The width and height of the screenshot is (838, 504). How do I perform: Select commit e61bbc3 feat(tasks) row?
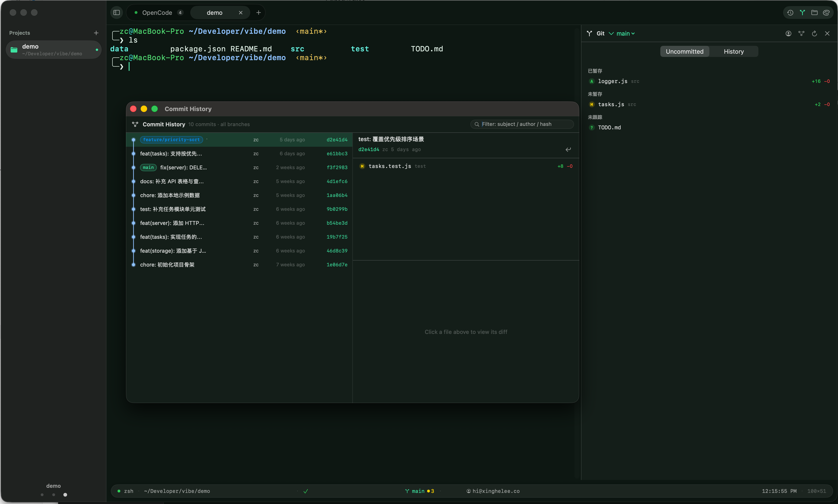(x=239, y=153)
